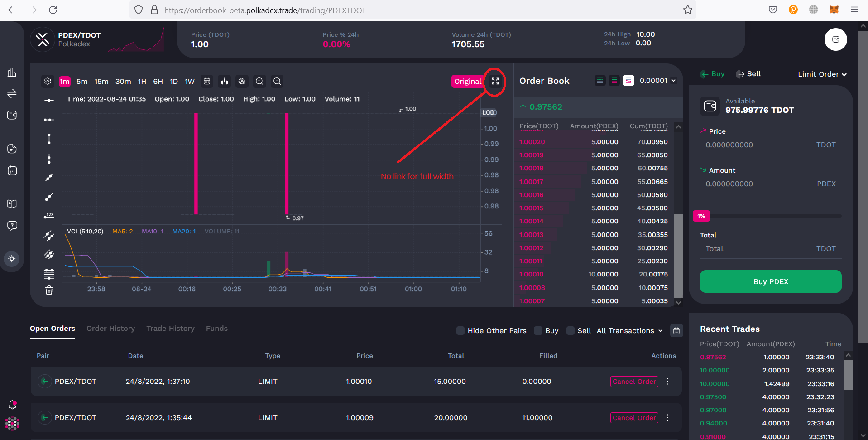868x440 pixels.
Task: Enable the Hide Other Pairs checkbox
Action: [460, 331]
